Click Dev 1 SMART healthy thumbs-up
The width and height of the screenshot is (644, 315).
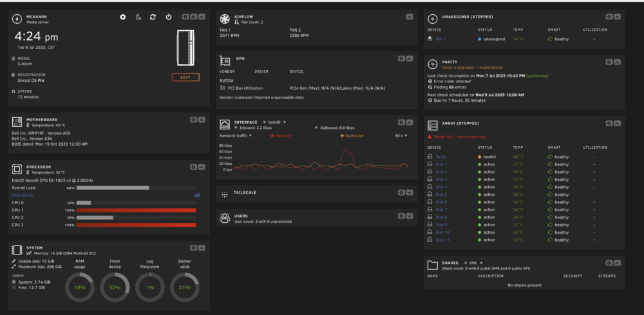tap(551, 39)
